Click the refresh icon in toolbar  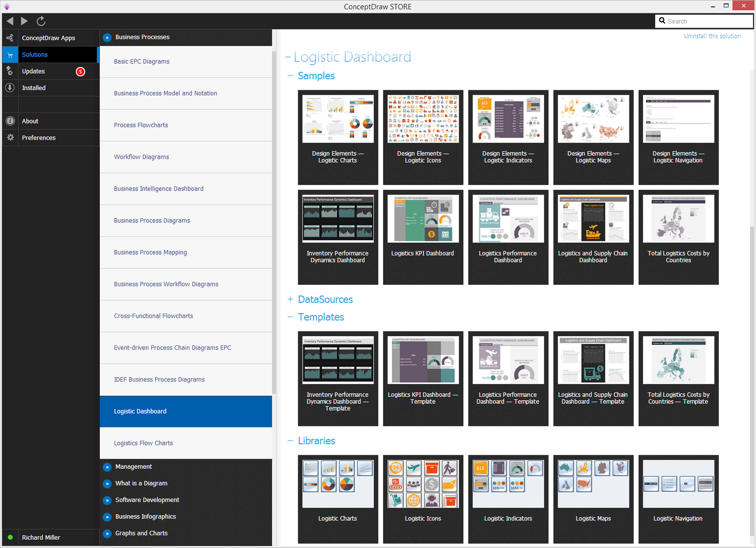pyautogui.click(x=41, y=21)
